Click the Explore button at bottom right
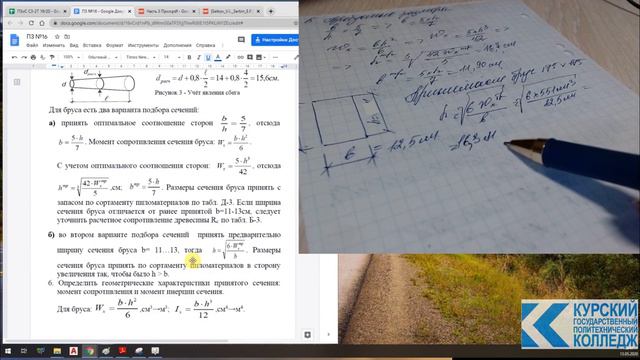Screen dimensions: 640x360 [307, 335]
